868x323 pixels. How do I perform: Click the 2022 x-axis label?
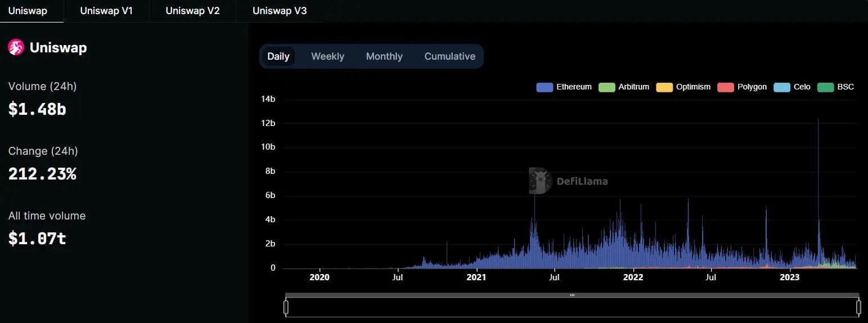tap(633, 277)
